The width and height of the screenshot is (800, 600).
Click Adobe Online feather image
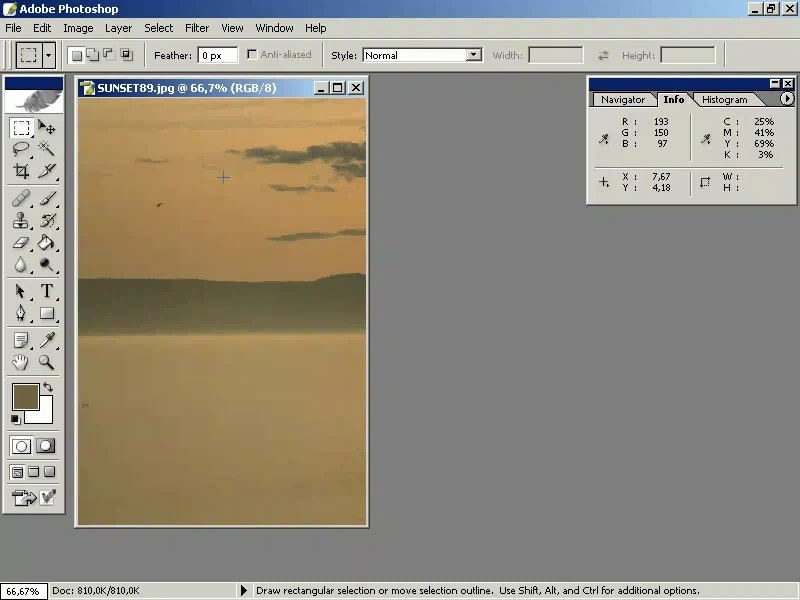click(x=34, y=101)
